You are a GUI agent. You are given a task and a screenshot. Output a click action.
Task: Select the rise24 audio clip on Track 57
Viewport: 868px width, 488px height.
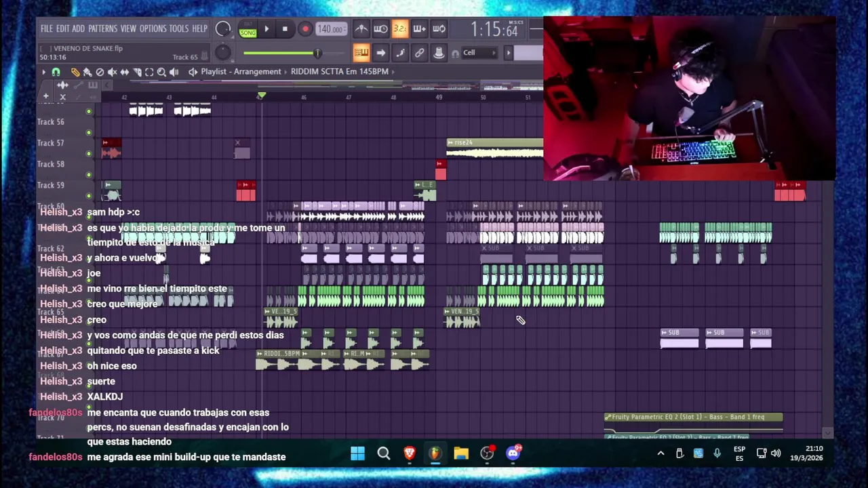click(495, 148)
